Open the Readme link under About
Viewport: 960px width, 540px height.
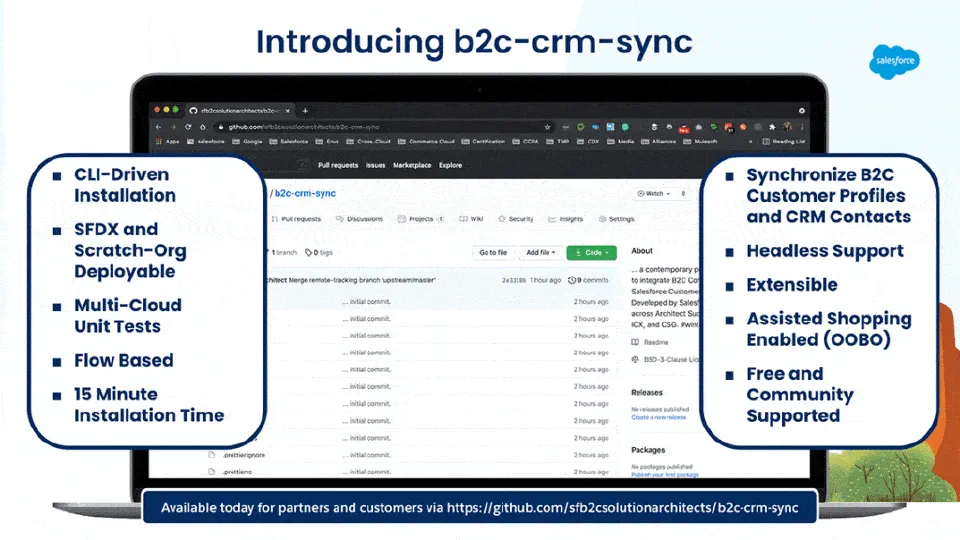(650, 343)
